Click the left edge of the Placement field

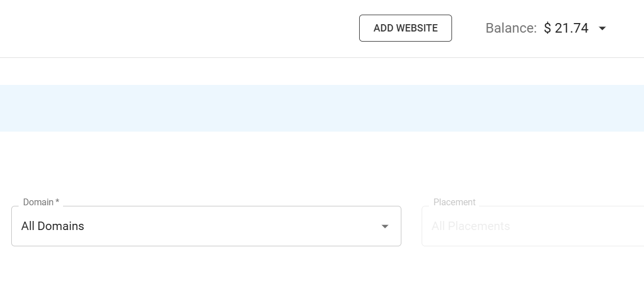coord(424,226)
